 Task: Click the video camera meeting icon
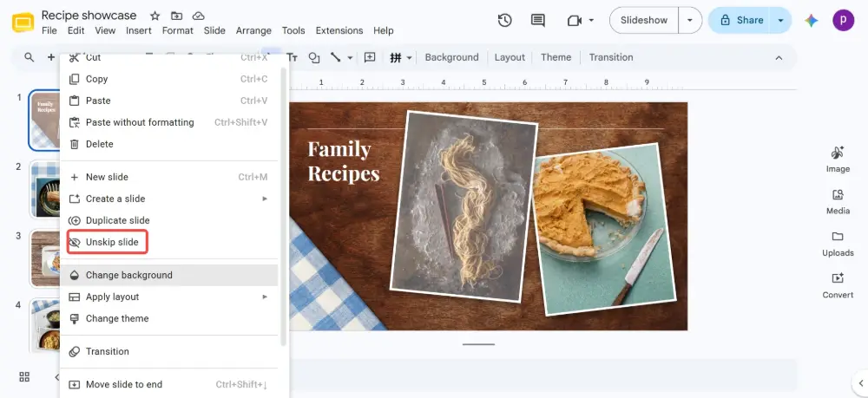point(575,21)
